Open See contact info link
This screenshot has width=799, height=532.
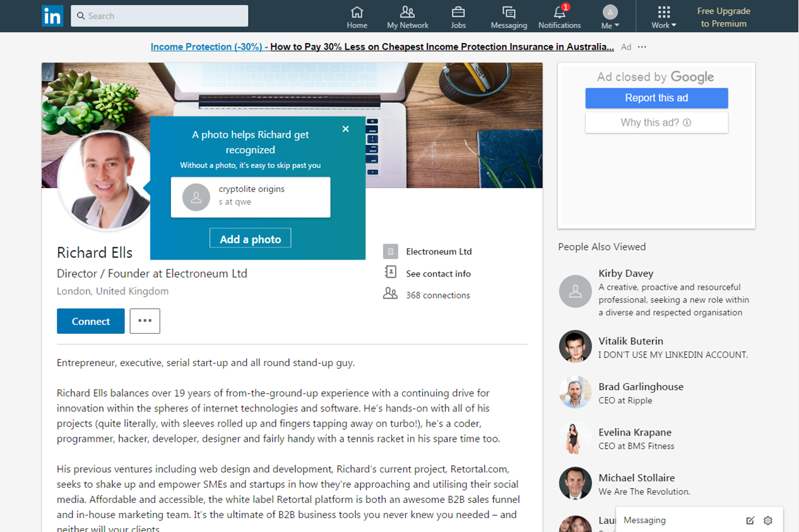coord(439,274)
